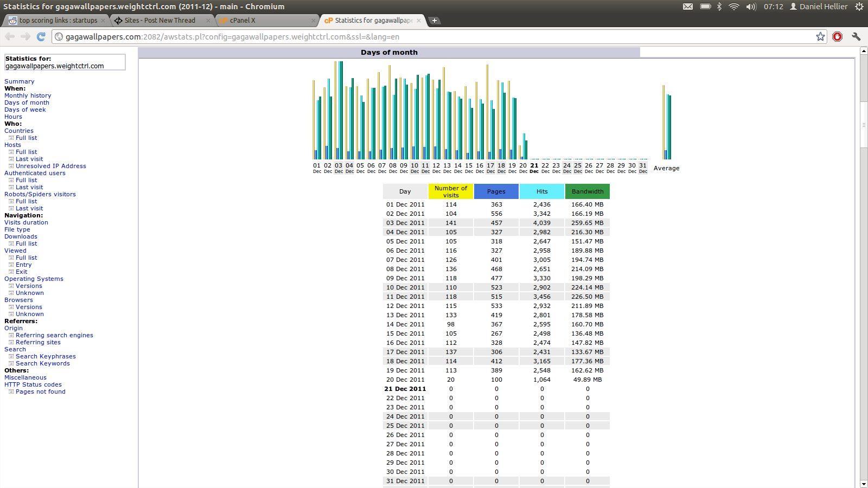Click the icon beside Operating Systems Versions

[x=11, y=286]
